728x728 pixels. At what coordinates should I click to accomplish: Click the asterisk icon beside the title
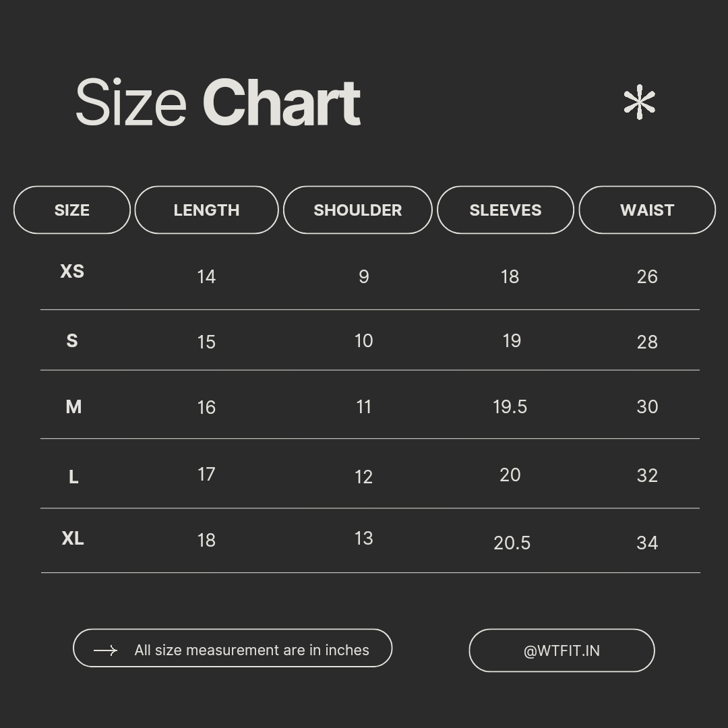click(x=639, y=102)
